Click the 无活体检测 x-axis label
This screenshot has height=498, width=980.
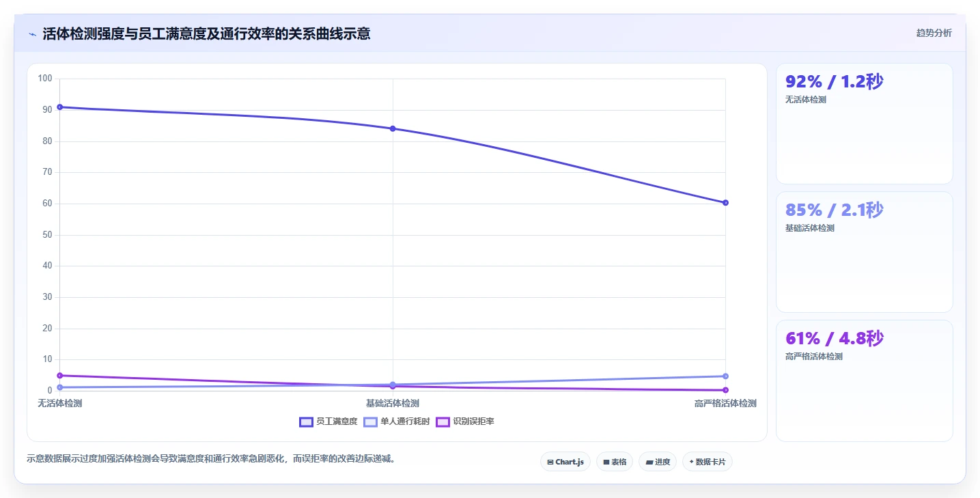coord(60,404)
